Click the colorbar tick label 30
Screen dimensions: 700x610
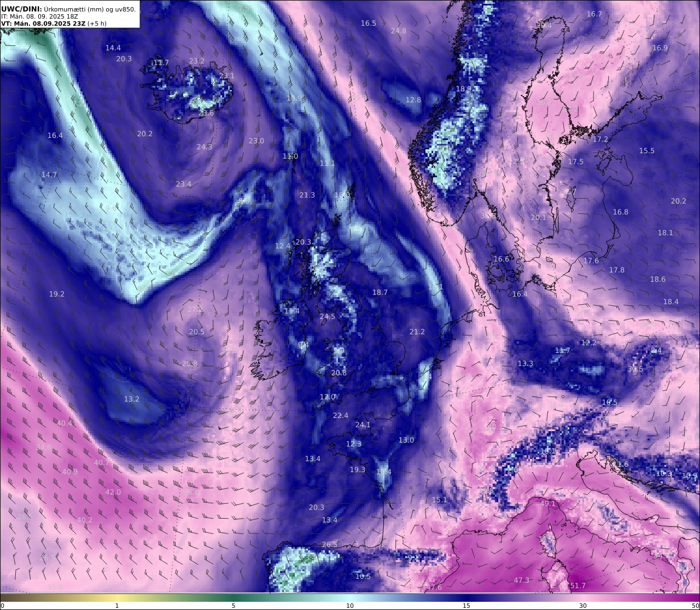583,605
